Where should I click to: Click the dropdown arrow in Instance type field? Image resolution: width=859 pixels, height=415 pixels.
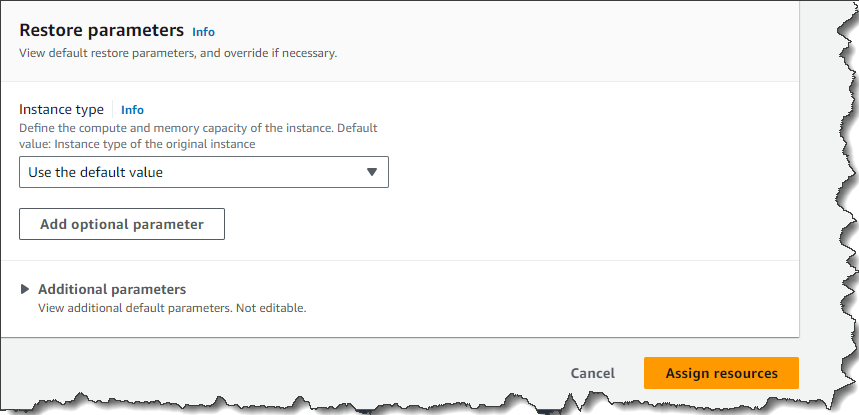point(372,172)
